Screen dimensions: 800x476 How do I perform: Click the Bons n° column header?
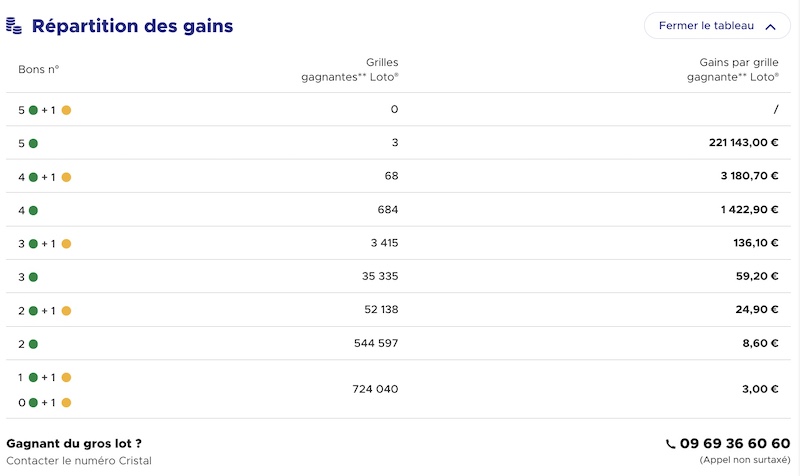39,69
